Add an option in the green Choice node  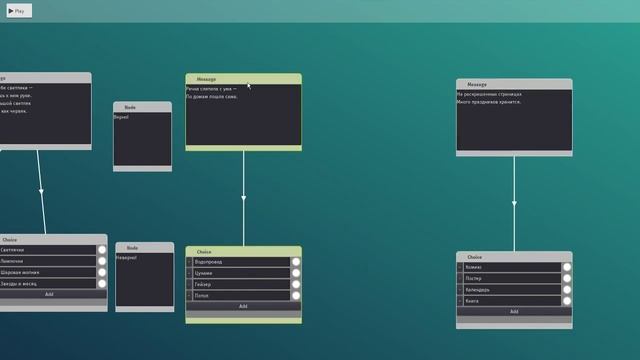[244, 306]
